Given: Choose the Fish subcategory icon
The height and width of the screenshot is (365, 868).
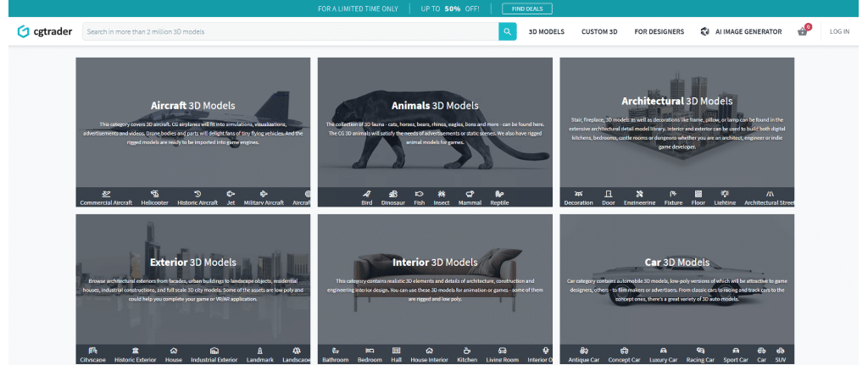Looking at the screenshot, I should pos(420,194).
